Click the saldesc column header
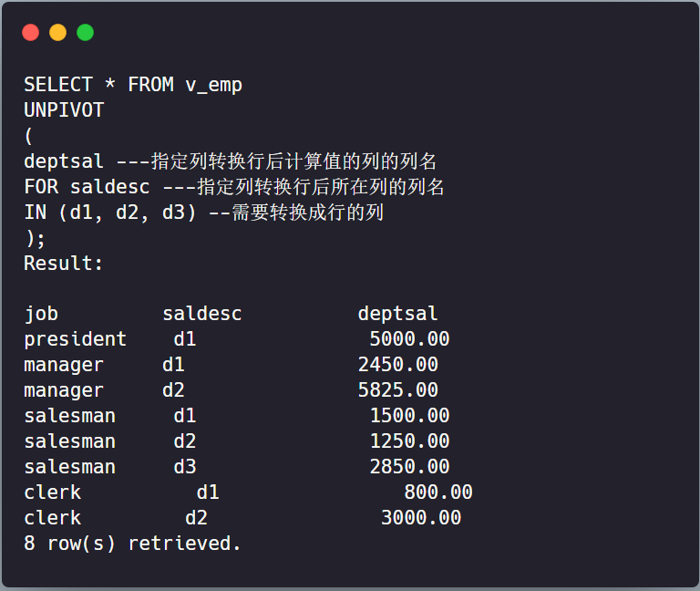The width and height of the screenshot is (700, 591). pos(201,314)
